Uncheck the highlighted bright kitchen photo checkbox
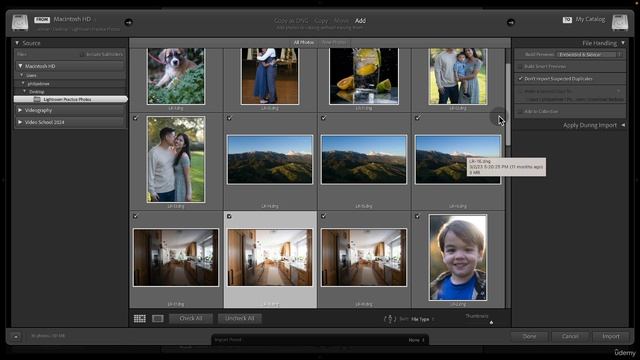The width and height of the screenshot is (640, 360). 229,216
